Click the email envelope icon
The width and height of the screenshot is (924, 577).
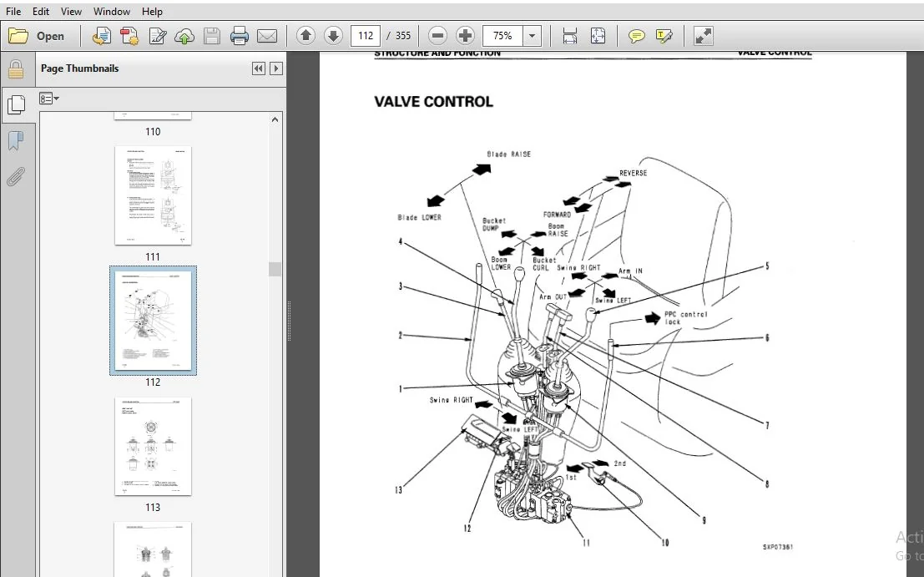point(267,36)
